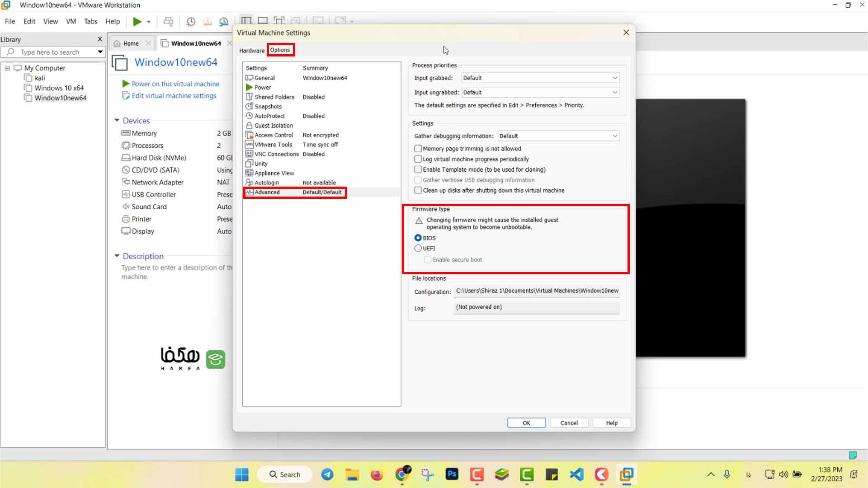The width and height of the screenshot is (868, 488).
Task: Click Cancel in Virtual Machine Settings
Action: coord(569,423)
